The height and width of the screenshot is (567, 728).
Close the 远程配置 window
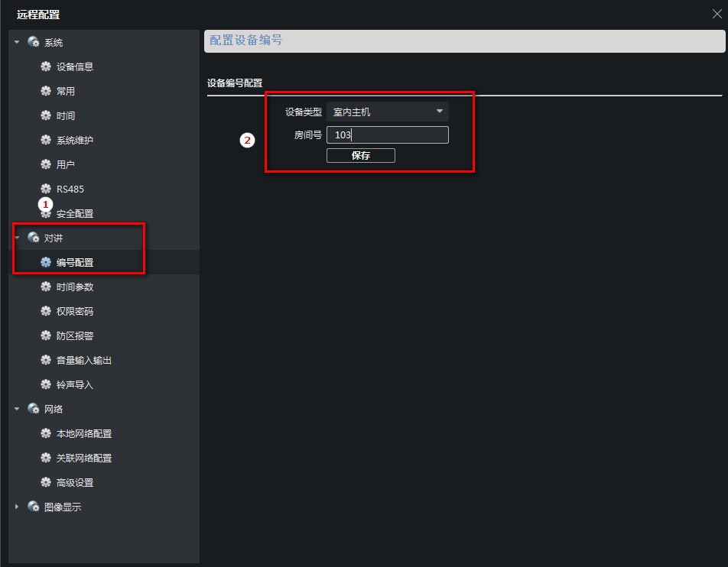(717, 14)
